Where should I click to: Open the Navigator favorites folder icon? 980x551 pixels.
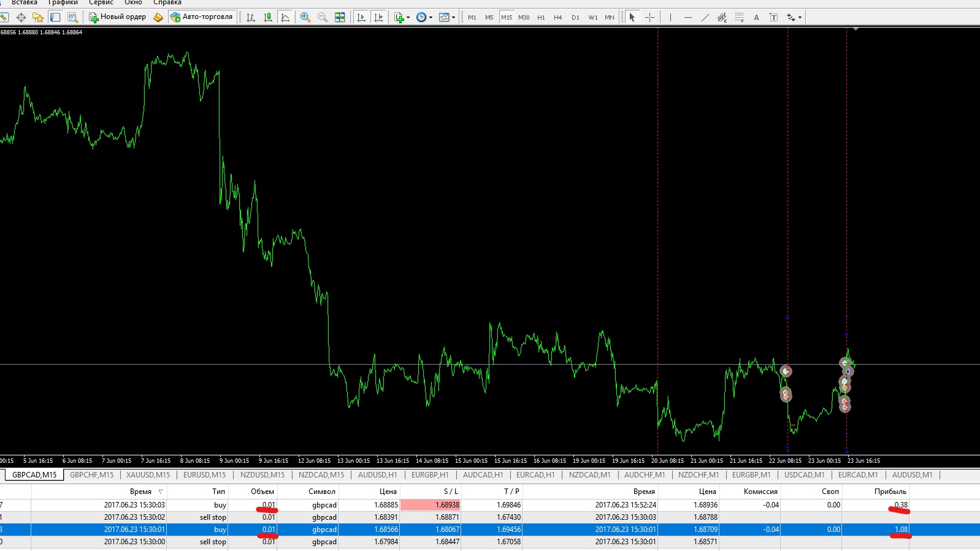point(38,17)
